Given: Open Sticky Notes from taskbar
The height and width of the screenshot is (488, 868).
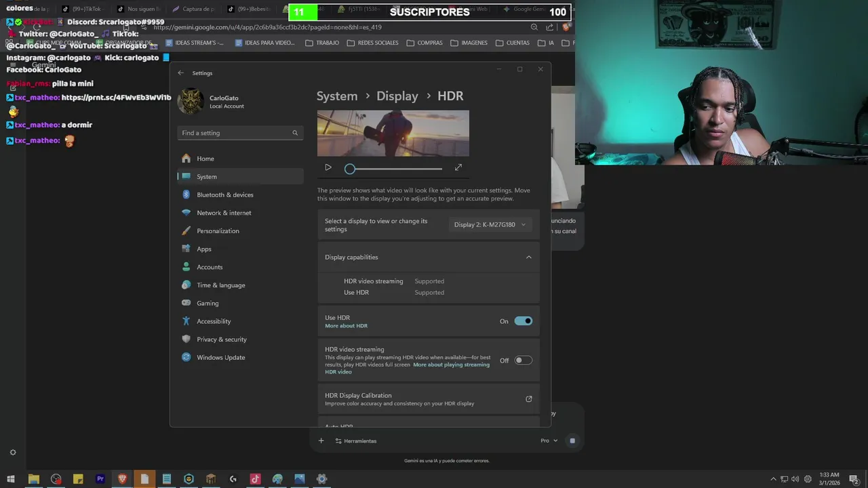Looking at the screenshot, I should [78, 479].
